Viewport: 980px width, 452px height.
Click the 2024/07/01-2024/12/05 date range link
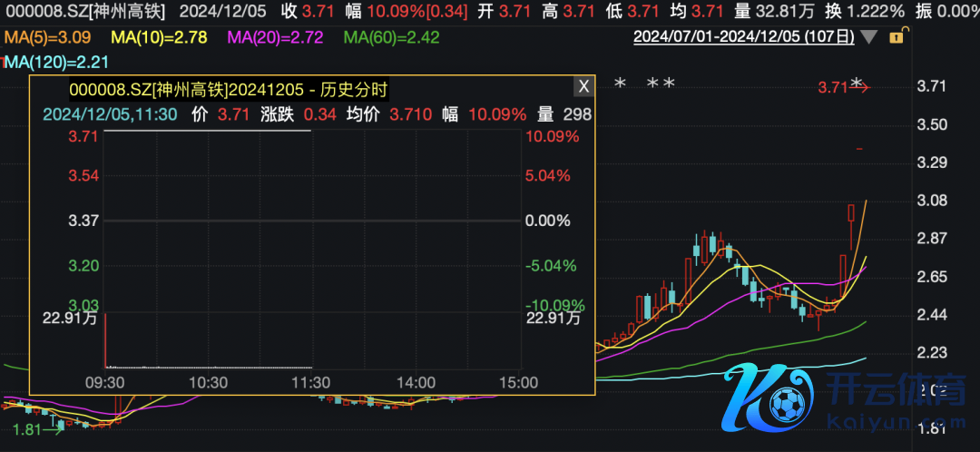point(743,37)
